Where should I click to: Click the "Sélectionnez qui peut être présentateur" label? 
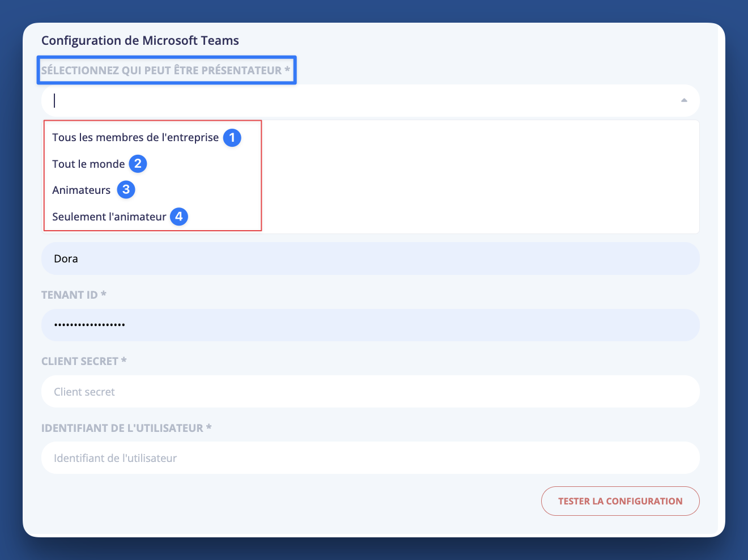pos(165,70)
